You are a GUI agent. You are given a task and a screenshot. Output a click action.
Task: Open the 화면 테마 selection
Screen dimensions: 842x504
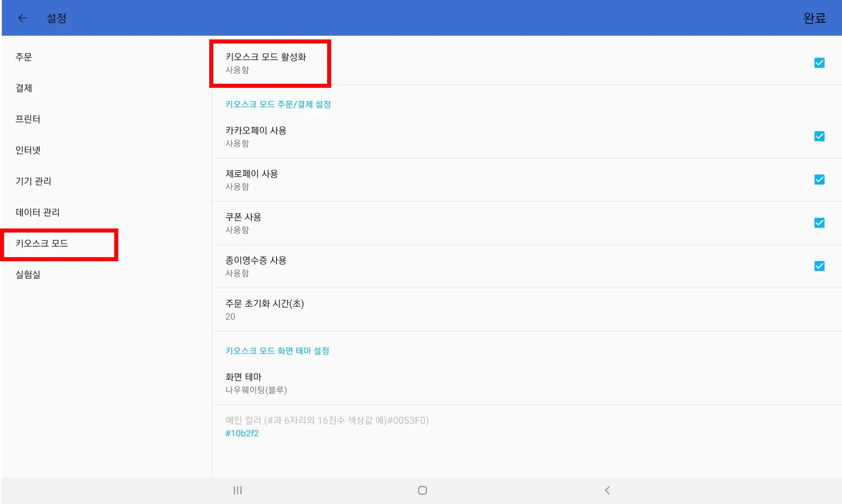tap(527, 383)
